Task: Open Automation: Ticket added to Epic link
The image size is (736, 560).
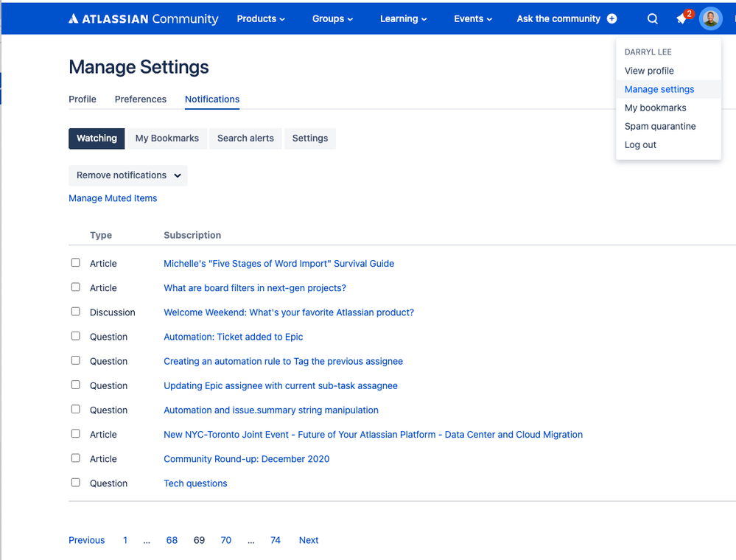Action: point(234,337)
